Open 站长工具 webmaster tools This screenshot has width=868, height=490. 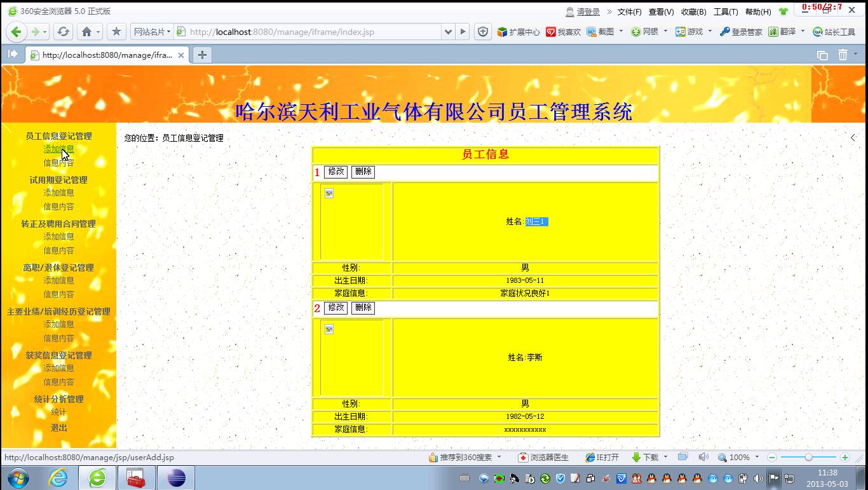pos(834,32)
